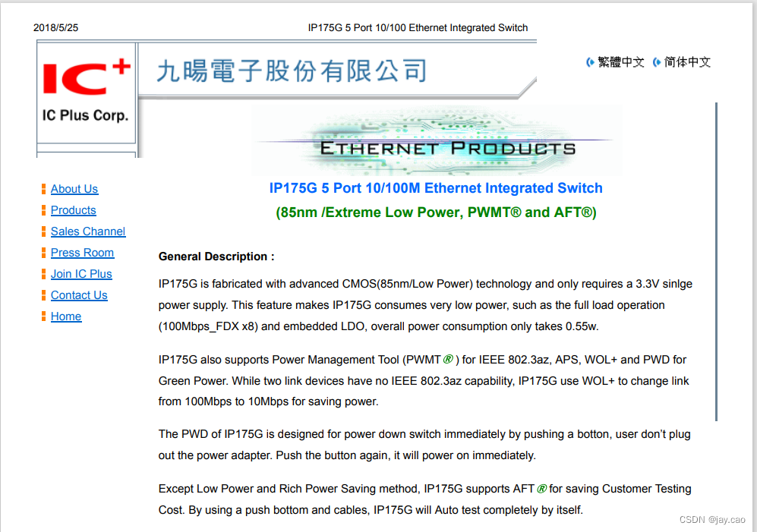Click the green PWMT recycling icon
The image size is (757, 532).
click(x=448, y=359)
